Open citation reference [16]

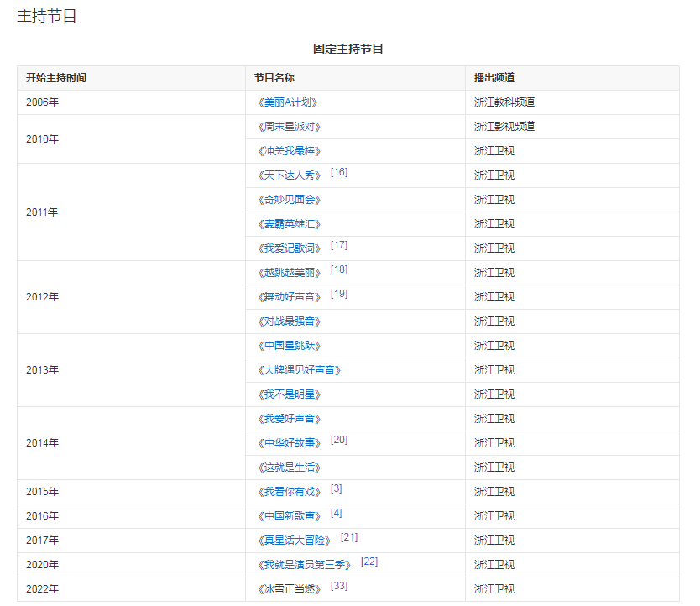[339, 172]
